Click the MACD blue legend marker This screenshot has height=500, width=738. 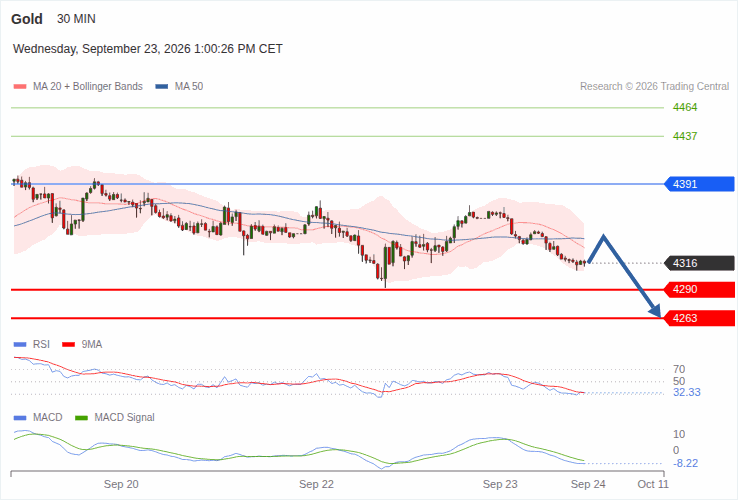(20, 418)
